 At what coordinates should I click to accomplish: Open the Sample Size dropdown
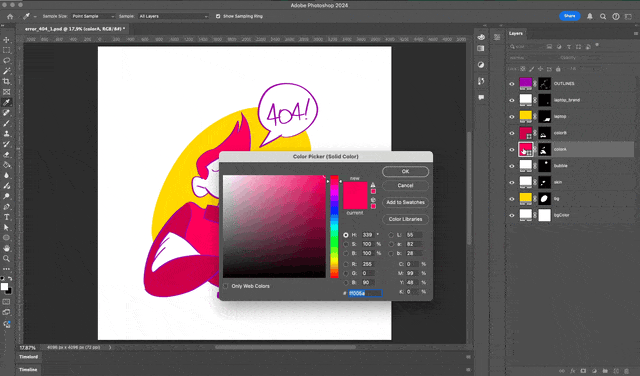point(93,16)
